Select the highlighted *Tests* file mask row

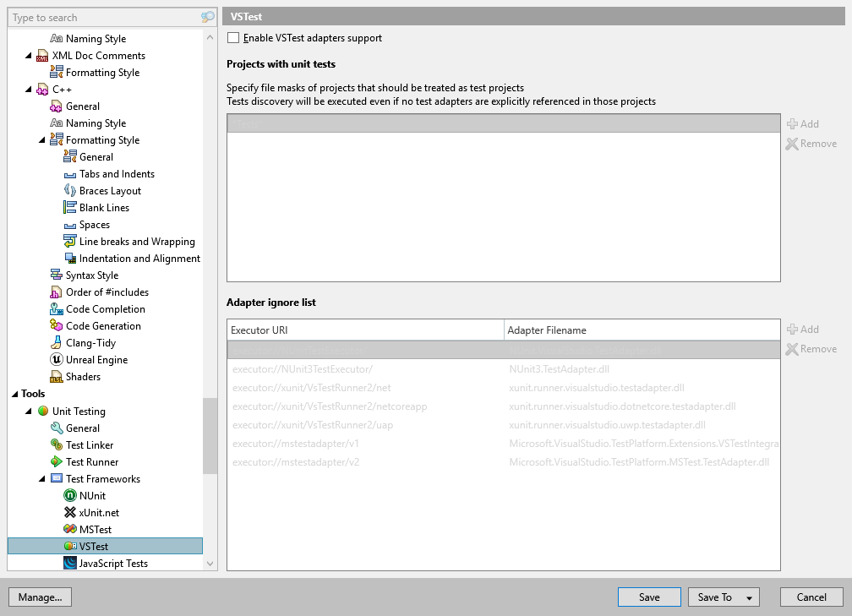point(504,124)
